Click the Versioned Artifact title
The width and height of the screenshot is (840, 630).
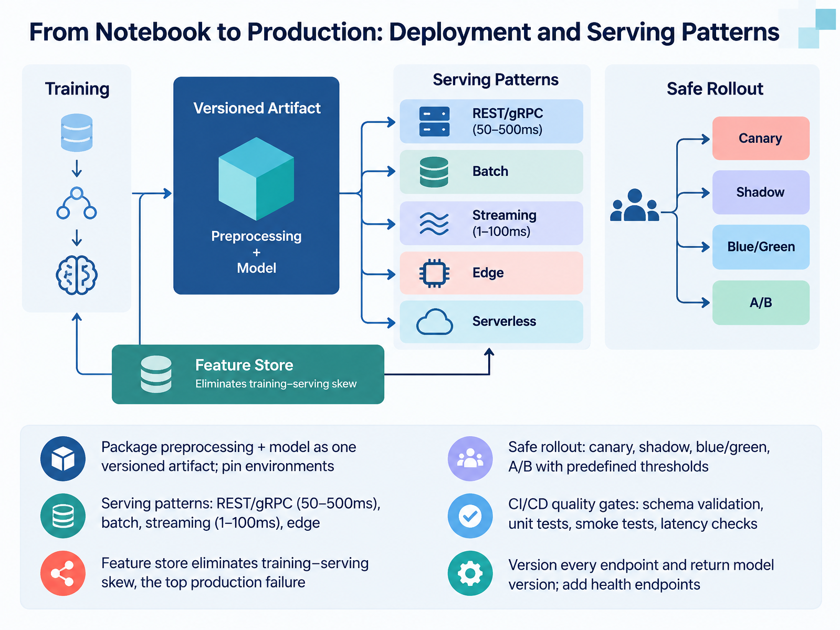tap(257, 108)
